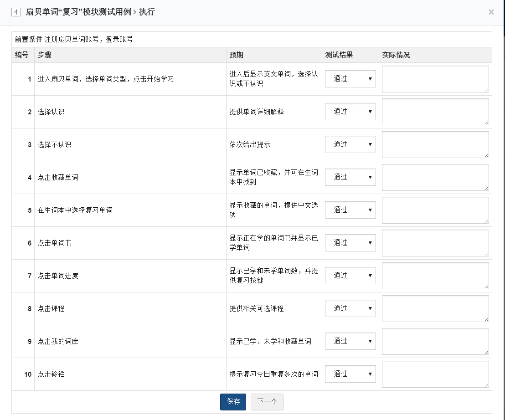Click step text 点击我的词库
Screen dimensions: 505x420
[58, 342]
